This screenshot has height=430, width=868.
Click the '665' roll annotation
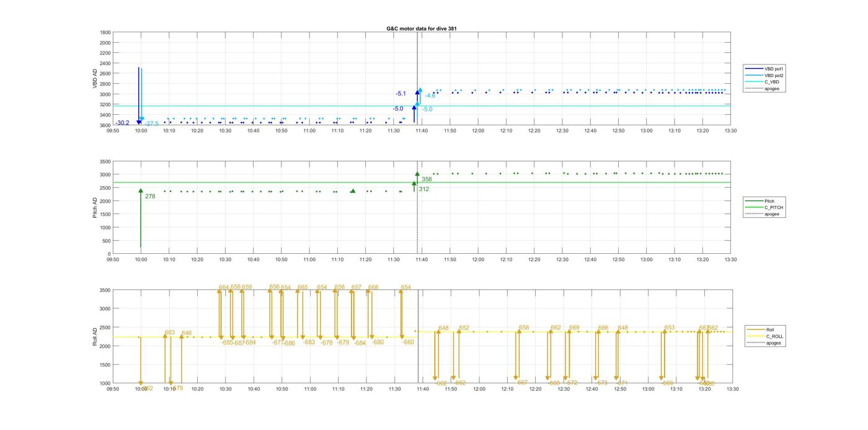click(x=303, y=287)
